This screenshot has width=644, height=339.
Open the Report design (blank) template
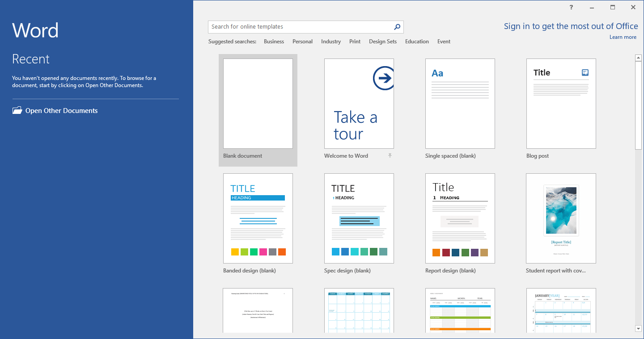[460, 218]
